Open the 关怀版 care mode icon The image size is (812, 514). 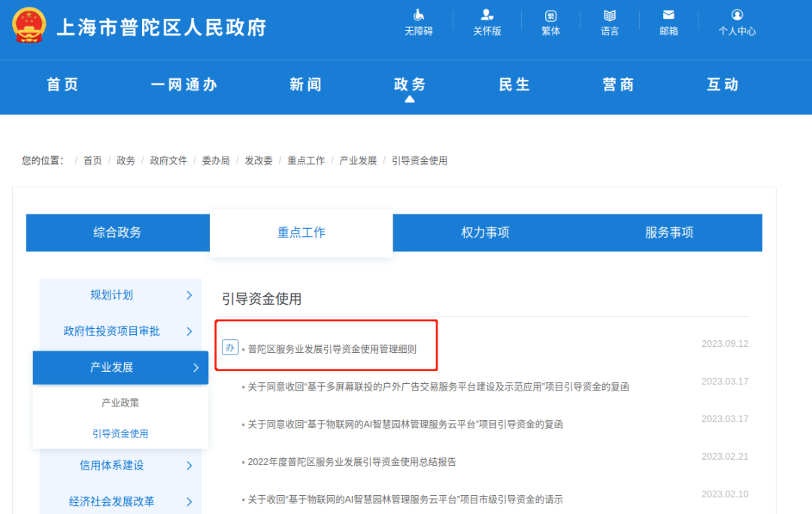486,15
